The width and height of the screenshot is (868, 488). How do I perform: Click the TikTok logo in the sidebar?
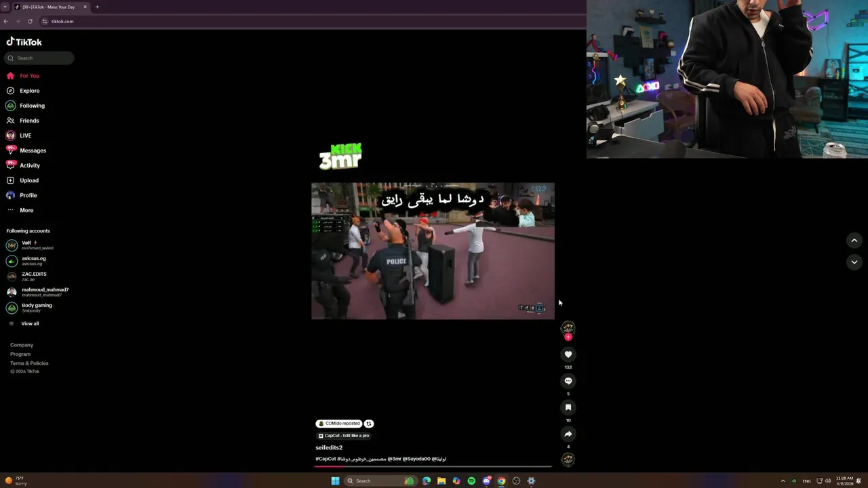24,42
